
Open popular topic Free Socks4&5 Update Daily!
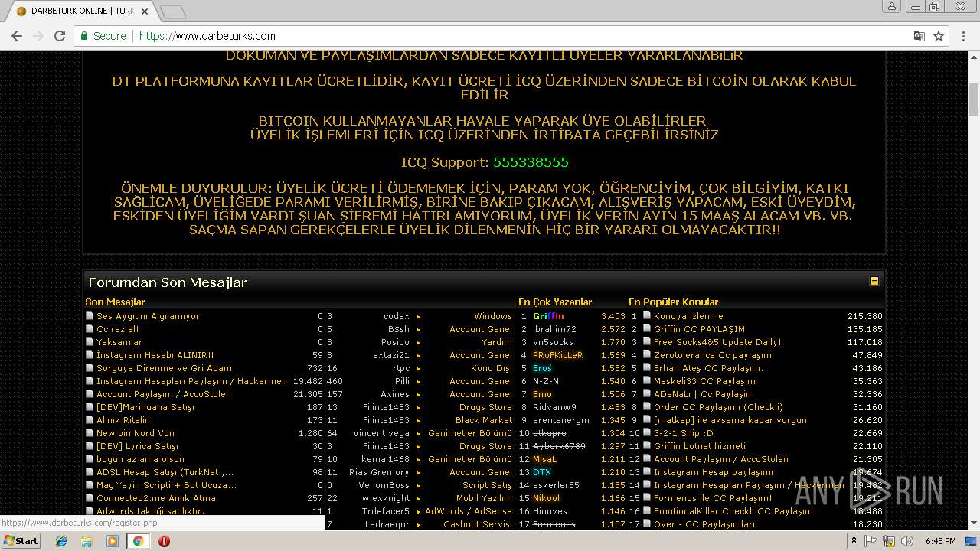(717, 342)
